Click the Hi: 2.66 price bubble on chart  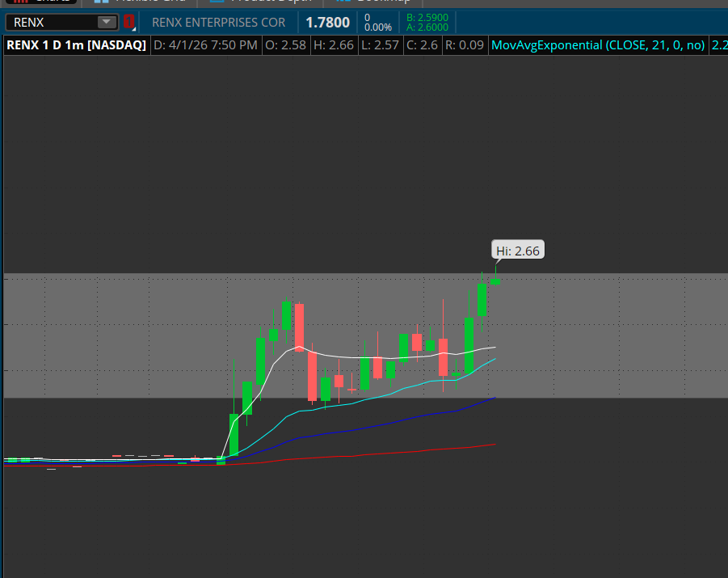point(518,251)
